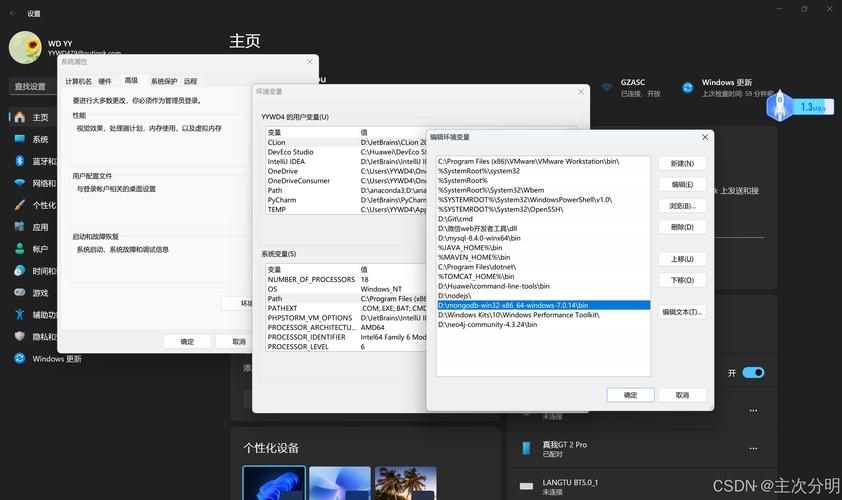Click the GZASC Wi-Fi status icon

(607, 87)
